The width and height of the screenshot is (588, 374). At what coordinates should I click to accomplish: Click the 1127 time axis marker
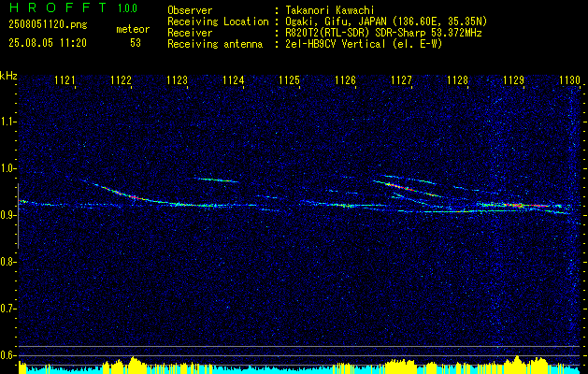[x=401, y=79]
